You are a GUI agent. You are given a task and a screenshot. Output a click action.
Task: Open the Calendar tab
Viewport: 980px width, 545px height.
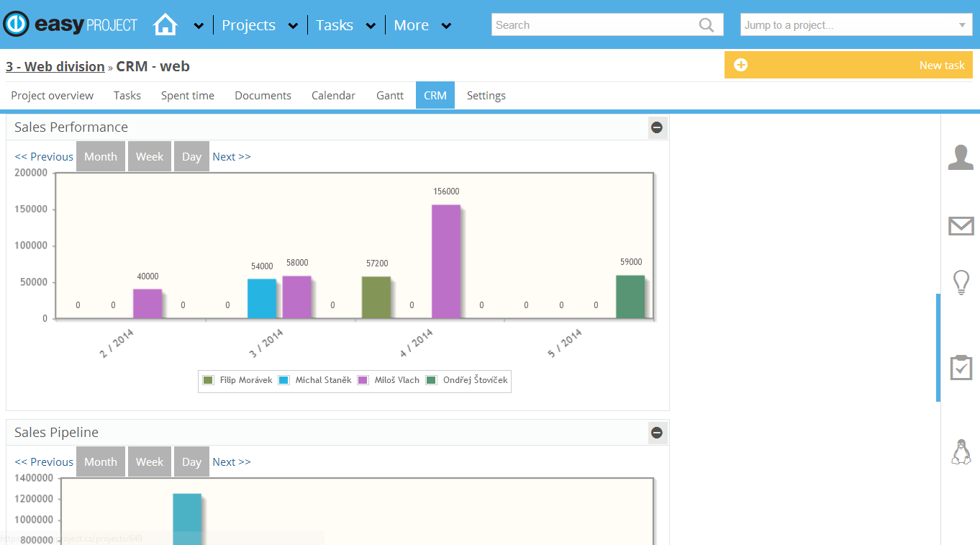point(333,95)
